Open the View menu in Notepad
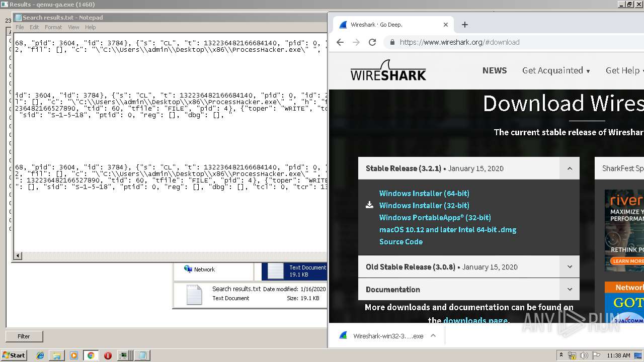This screenshot has width=644, height=362. [x=73, y=27]
